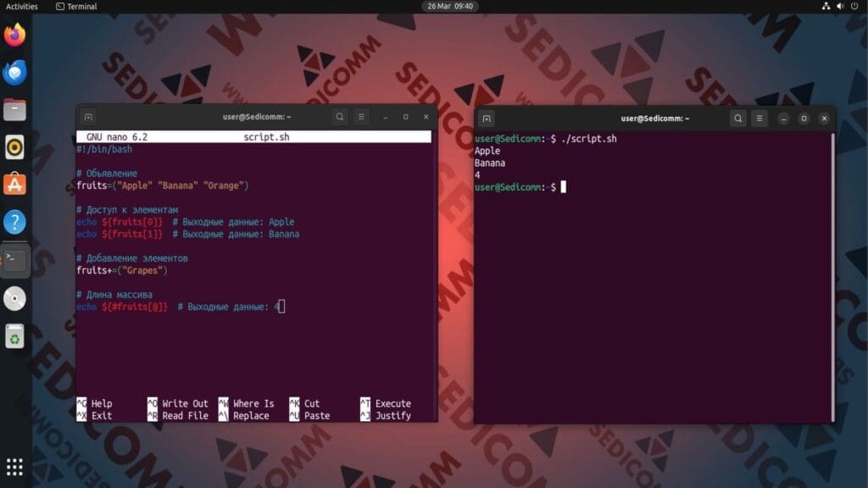Open the clock showing 26 Mar 09:40
Screen dimensions: 868x488
click(x=450, y=6)
